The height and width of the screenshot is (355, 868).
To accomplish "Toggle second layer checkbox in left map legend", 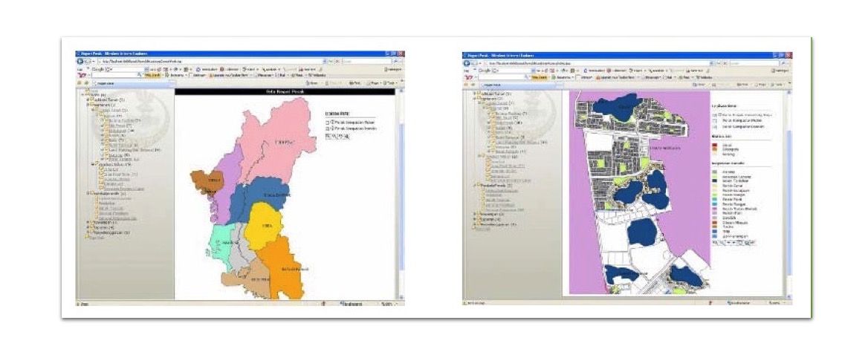I will pos(328,128).
